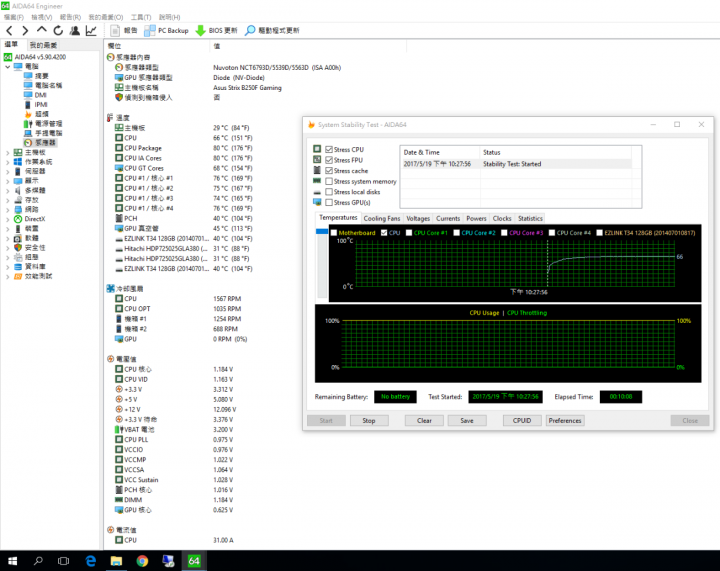720x571 pixels.
Task: Switch to Cooling Fans tab
Action: [x=382, y=218]
